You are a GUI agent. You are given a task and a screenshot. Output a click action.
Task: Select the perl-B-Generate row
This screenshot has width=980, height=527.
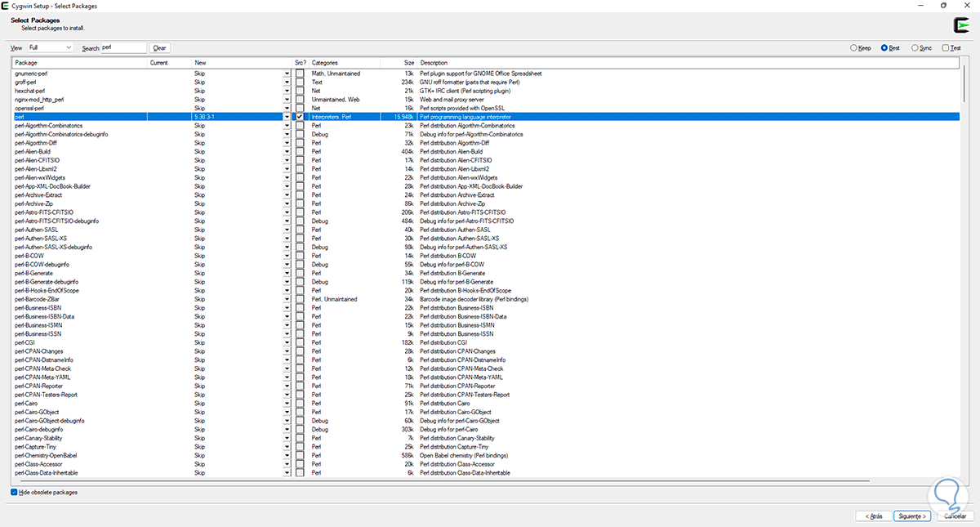click(x=486, y=273)
